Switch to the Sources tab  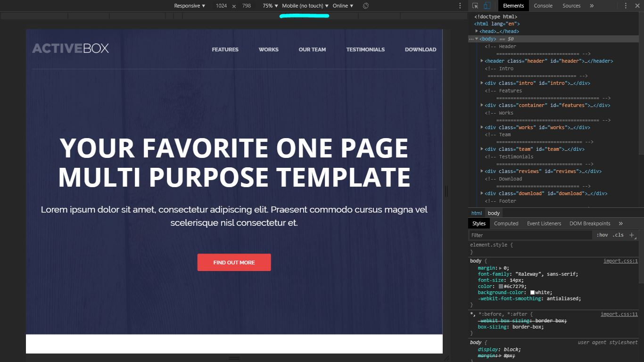[x=571, y=6]
